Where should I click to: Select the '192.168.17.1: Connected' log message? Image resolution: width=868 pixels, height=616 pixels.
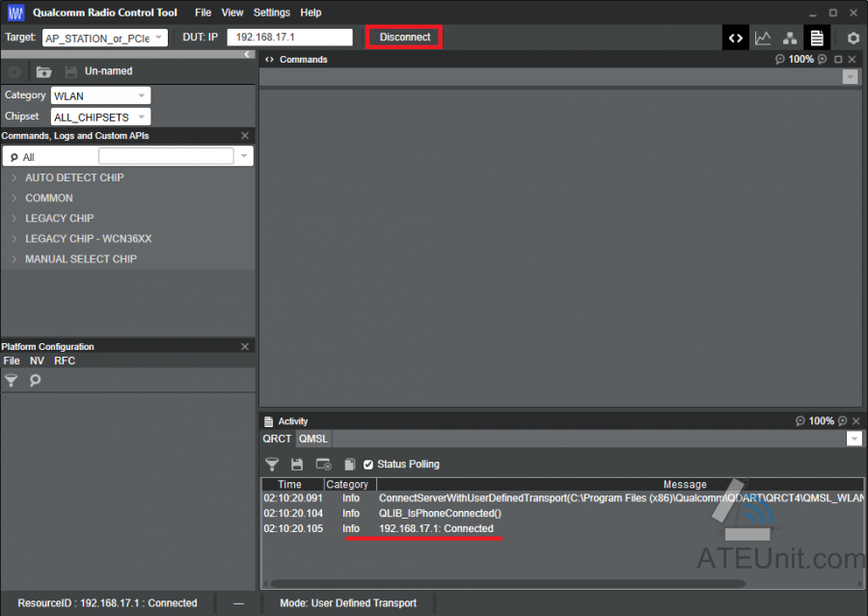tap(436, 528)
